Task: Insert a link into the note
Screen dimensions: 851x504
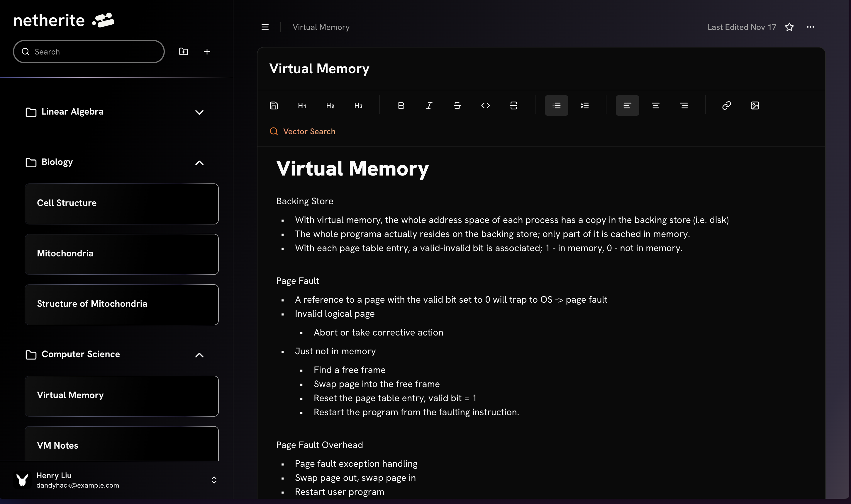Action: point(726,105)
